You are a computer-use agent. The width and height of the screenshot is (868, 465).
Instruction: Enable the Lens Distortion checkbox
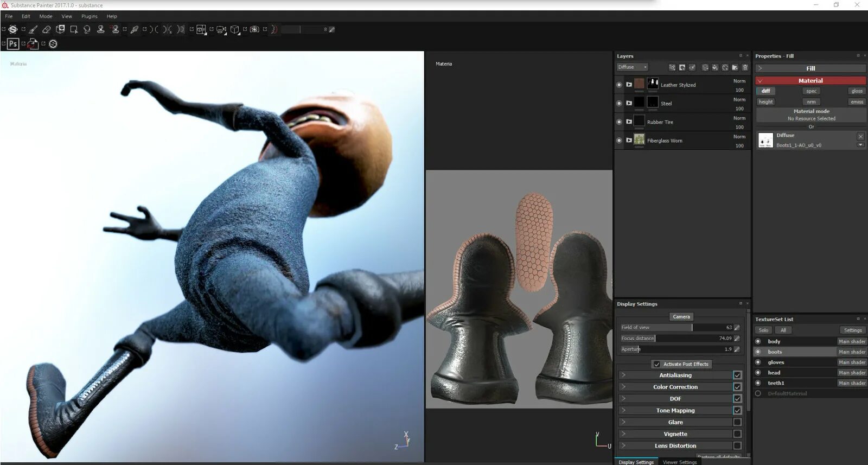(x=737, y=445)
